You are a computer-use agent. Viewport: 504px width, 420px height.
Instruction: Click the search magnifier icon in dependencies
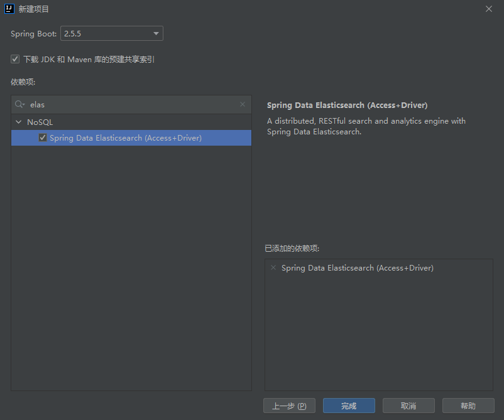19,104
